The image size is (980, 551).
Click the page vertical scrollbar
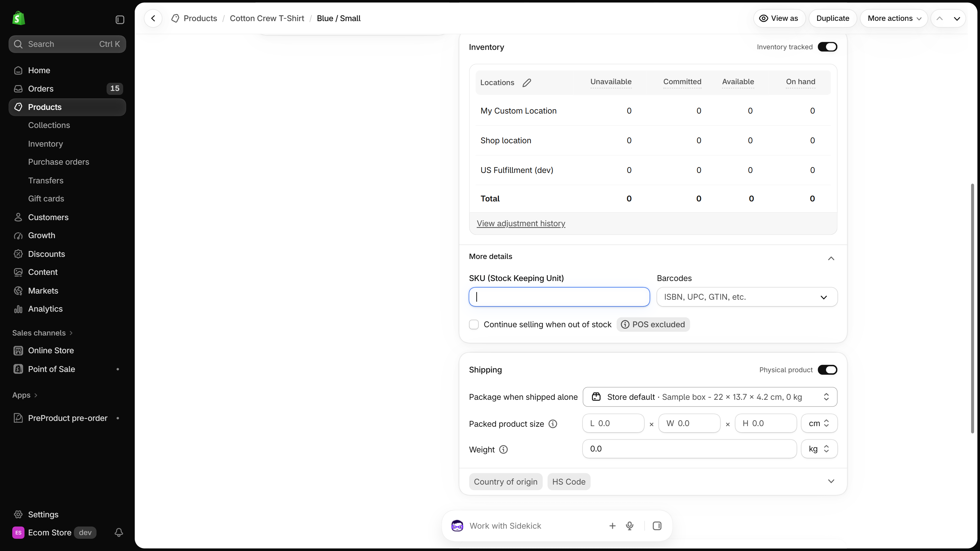pos(972,308)
